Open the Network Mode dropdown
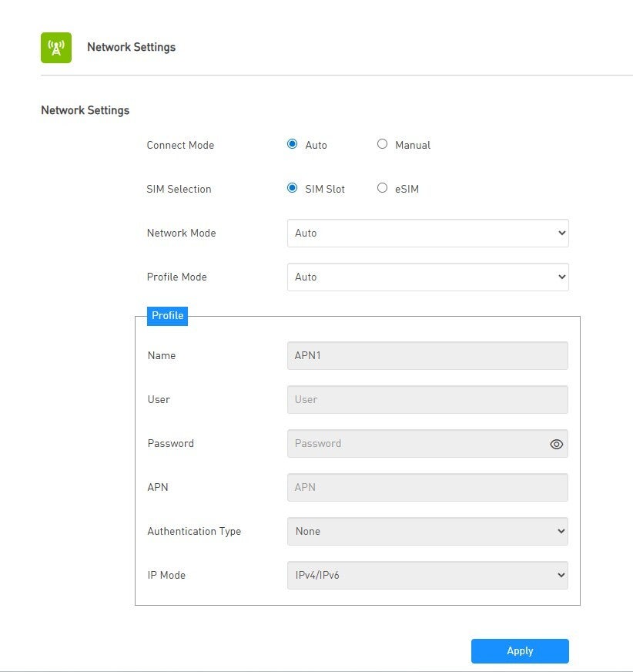The height and width of the screenshot is (672, 633). click(427, 233)
